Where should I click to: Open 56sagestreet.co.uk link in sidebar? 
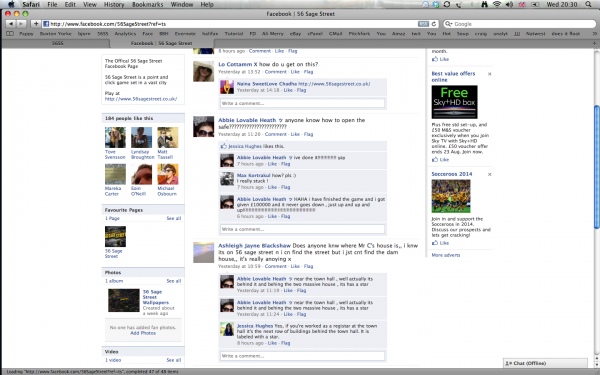pos(141,99)
